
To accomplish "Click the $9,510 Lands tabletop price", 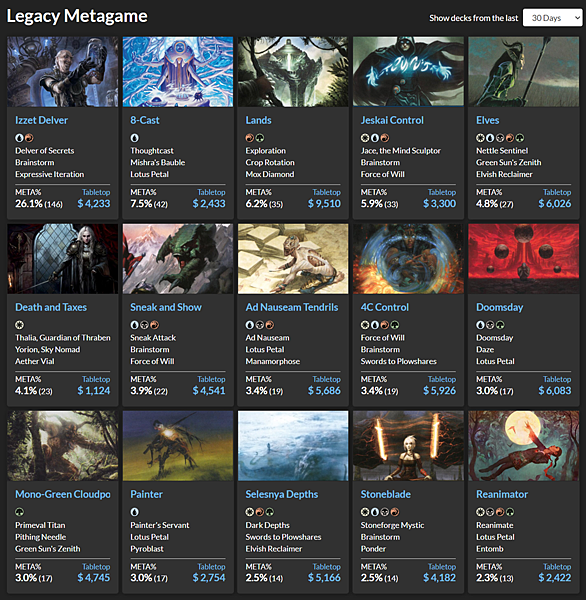I will tap(325, 204).
